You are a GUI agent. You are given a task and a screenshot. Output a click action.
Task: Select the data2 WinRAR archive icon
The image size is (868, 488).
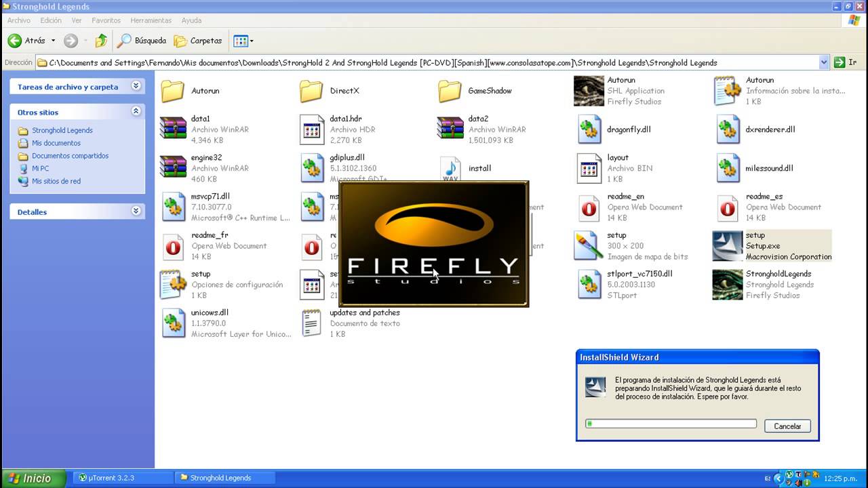tap(450, 129)
